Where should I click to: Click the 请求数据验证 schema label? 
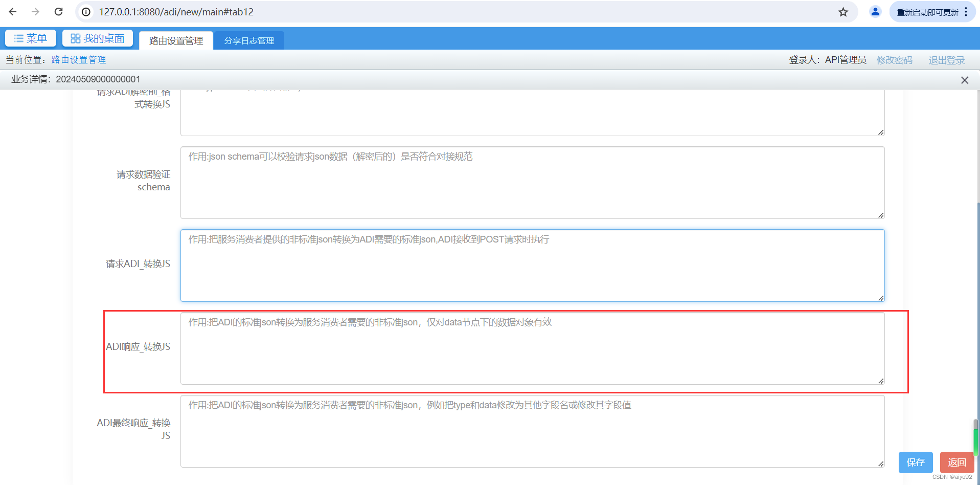click(143, 181)
